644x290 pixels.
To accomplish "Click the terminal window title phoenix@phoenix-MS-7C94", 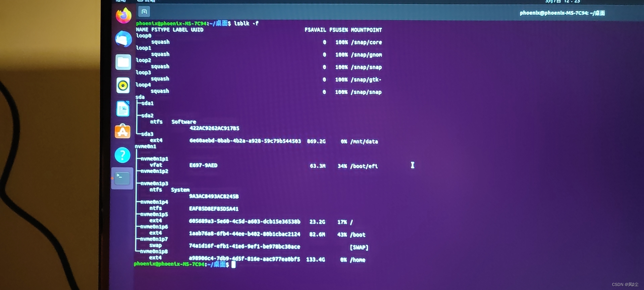I will click(x=562, y=13).
